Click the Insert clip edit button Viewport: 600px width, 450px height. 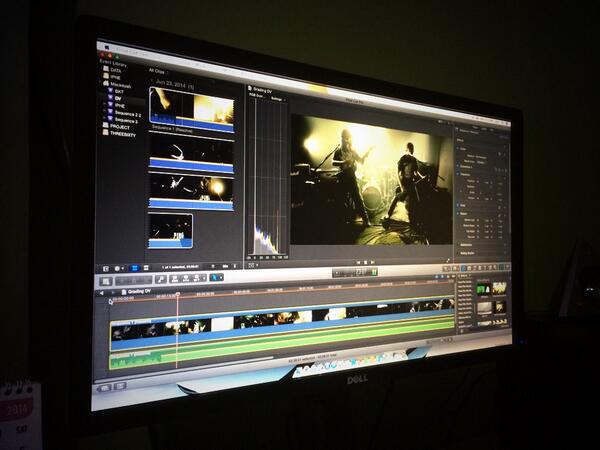click(186, 278)
